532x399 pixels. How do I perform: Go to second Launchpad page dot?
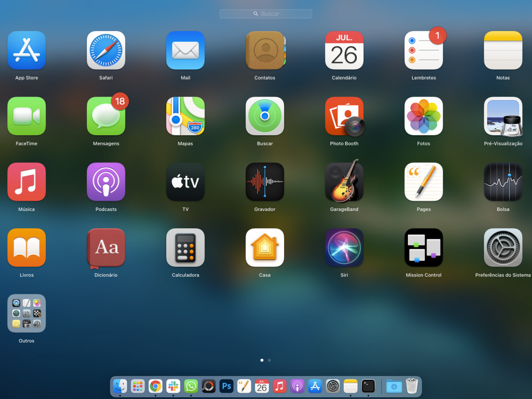click(x=270, y=361)
